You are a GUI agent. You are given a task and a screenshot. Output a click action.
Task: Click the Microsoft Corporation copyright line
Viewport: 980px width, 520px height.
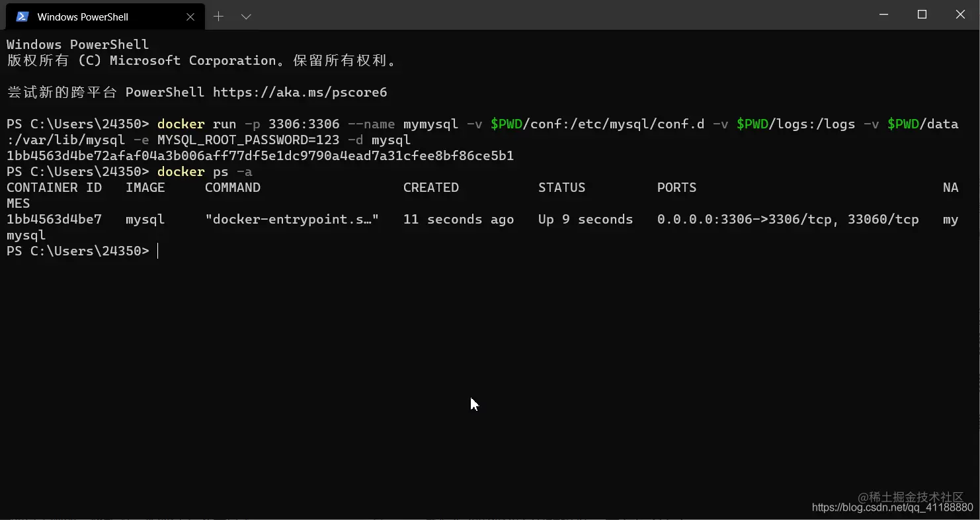202,61
